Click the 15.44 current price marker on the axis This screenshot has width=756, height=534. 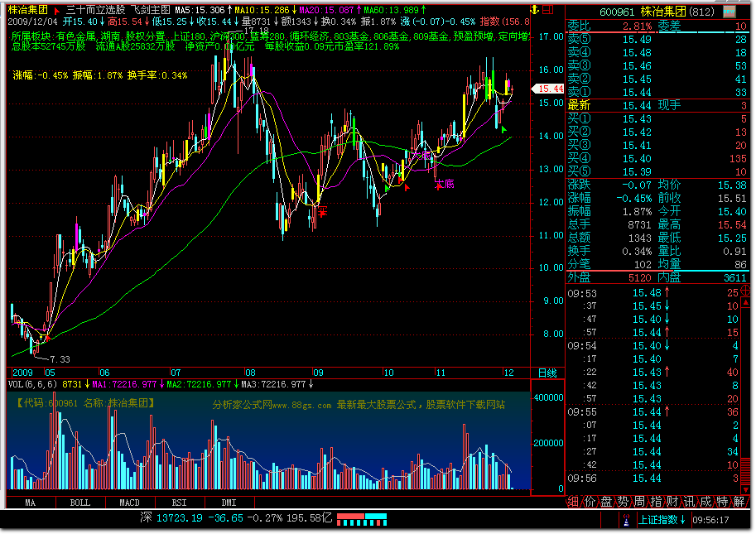(x=550, y=89)
